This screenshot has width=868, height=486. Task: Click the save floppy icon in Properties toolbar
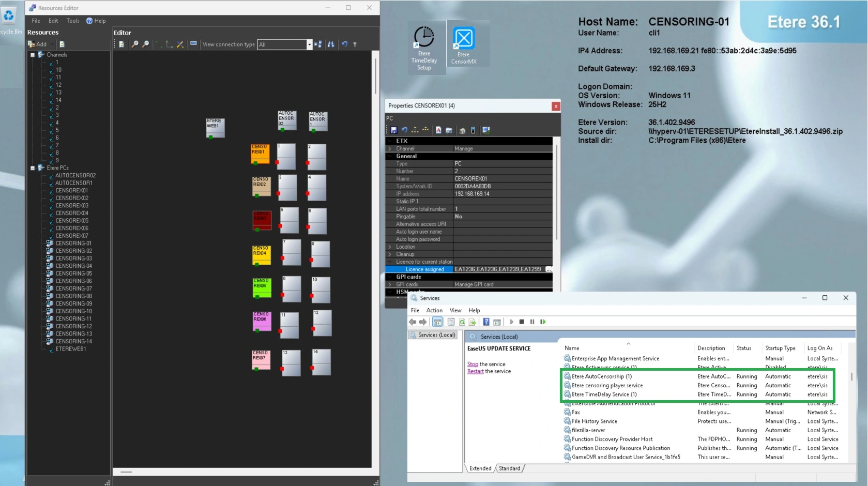394,130
